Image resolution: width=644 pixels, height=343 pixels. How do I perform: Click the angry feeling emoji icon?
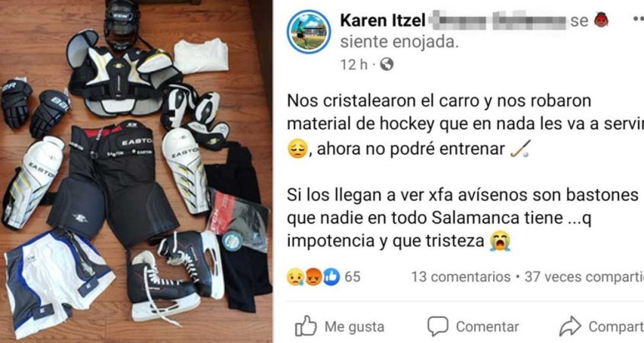(601, 20)
